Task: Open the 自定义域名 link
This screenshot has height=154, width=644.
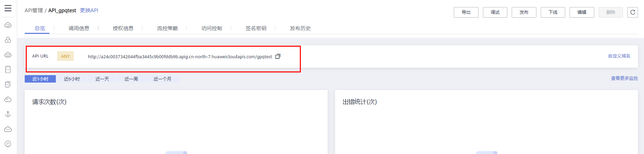Action: click(619, 56)
